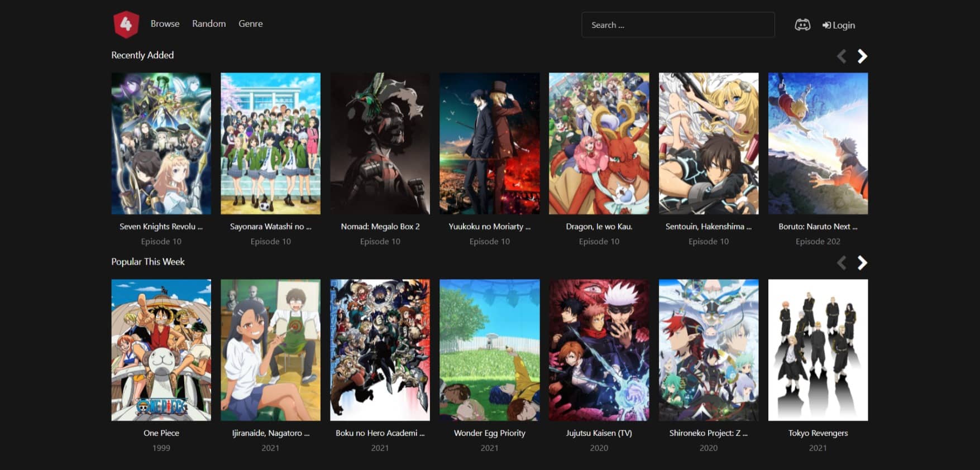Open Nomad: Megalo Box 2 poster

click(380, 143)
